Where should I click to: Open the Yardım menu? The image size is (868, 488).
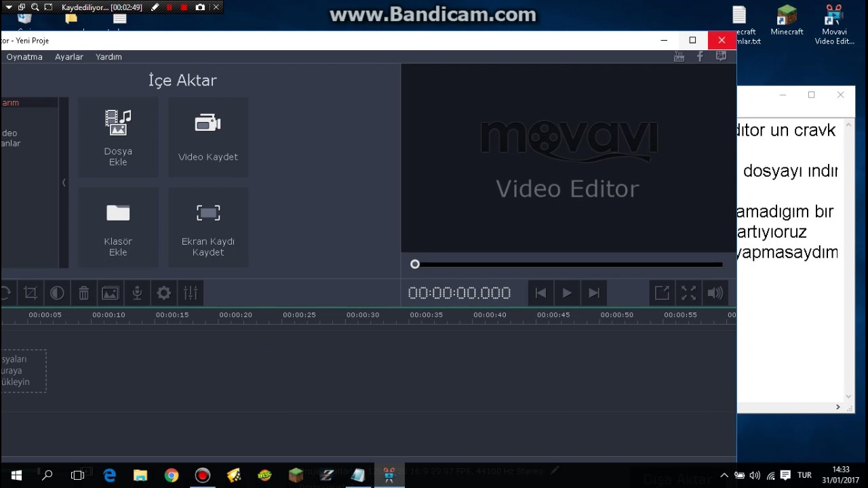[108, 57]
